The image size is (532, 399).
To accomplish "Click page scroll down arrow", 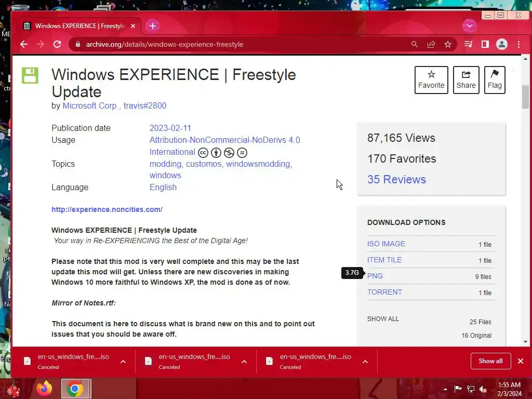I will (x=526, y=342).
